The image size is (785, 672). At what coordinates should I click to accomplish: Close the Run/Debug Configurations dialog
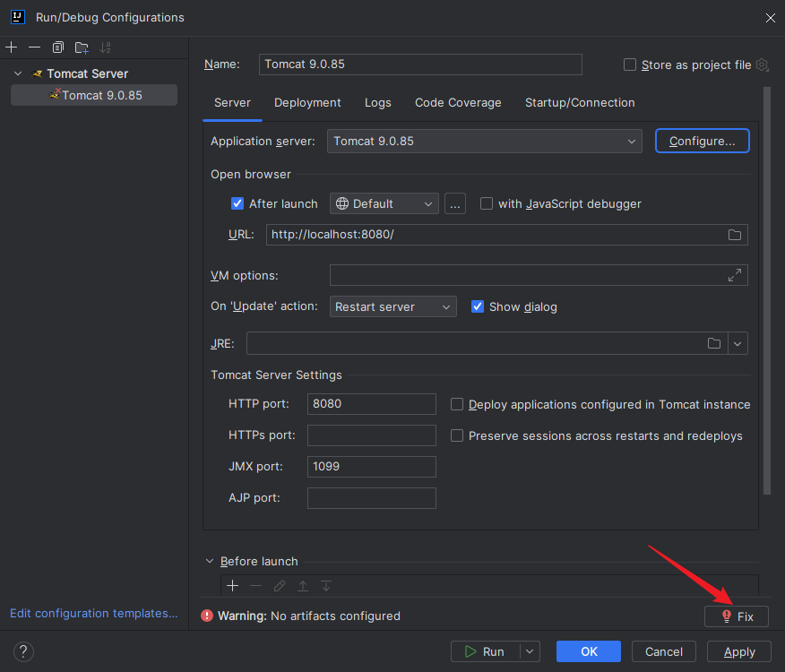(x=770, y=18)
